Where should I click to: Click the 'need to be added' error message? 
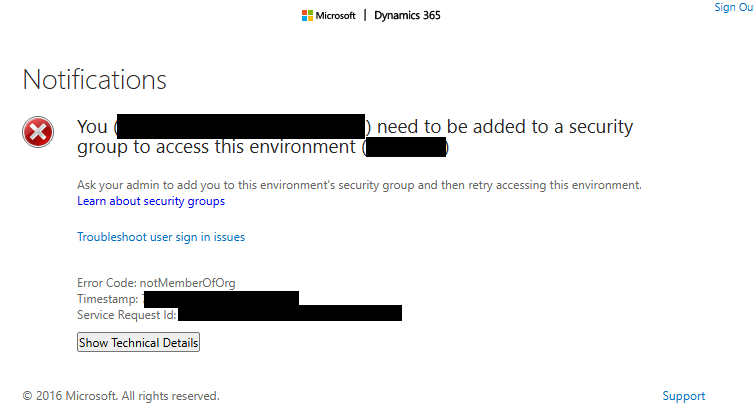click(355, 137)
